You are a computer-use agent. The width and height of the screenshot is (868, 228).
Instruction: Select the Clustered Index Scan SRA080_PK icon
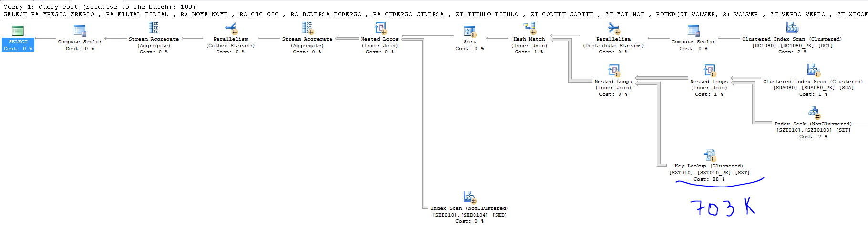click(813, 71)
